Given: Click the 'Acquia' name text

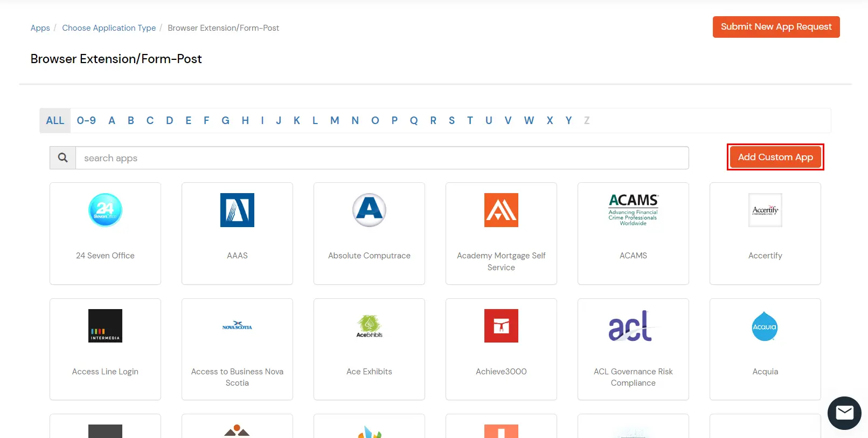Looking at the screenshot, I should click(x=765, y=372).
